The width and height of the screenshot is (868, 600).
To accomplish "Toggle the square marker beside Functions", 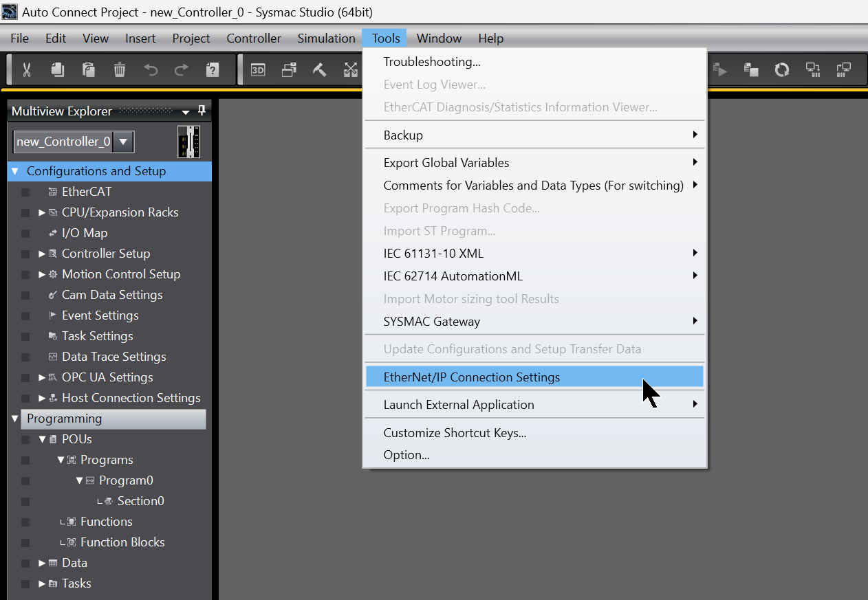I will point(25,522).
